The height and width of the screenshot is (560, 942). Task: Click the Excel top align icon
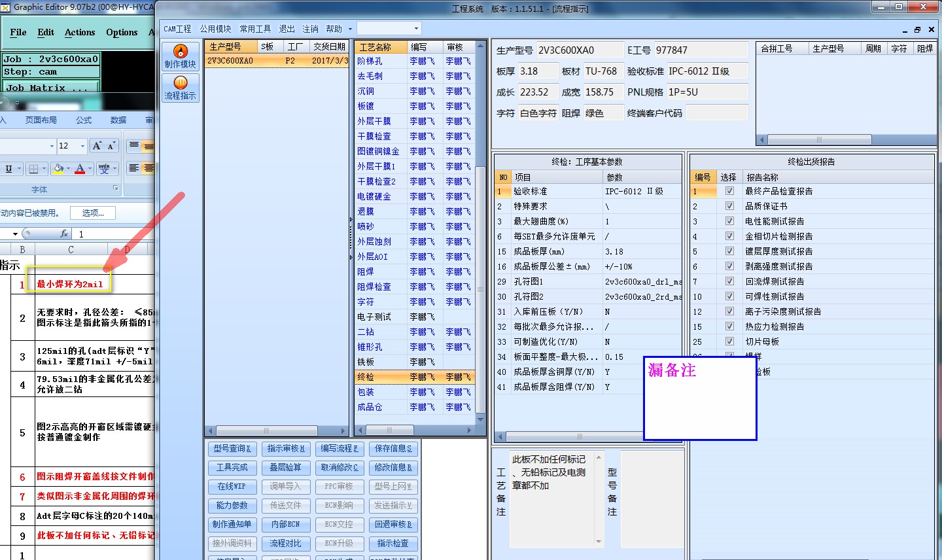[133, 146]
